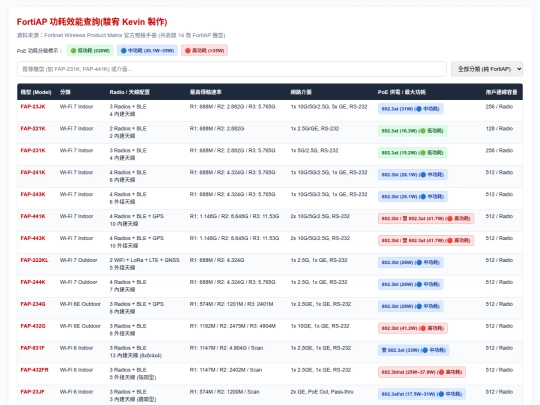Click FAP-23JF's 2x GE, PoE Out interface cell
The width and height of the screenshot is (540, 405).
[322, 392]
